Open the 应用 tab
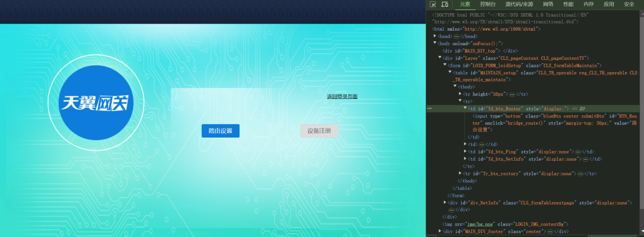Screen dimensions: 644x237 click(609, 4)
